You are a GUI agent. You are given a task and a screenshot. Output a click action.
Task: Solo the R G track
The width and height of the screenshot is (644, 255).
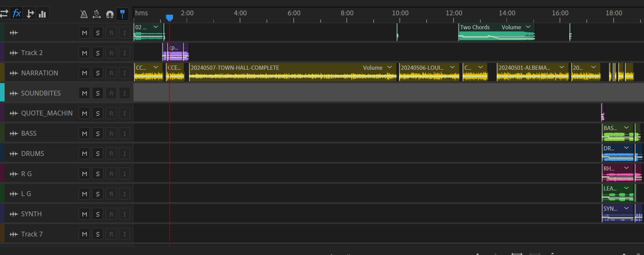click(x=98, y=174)
